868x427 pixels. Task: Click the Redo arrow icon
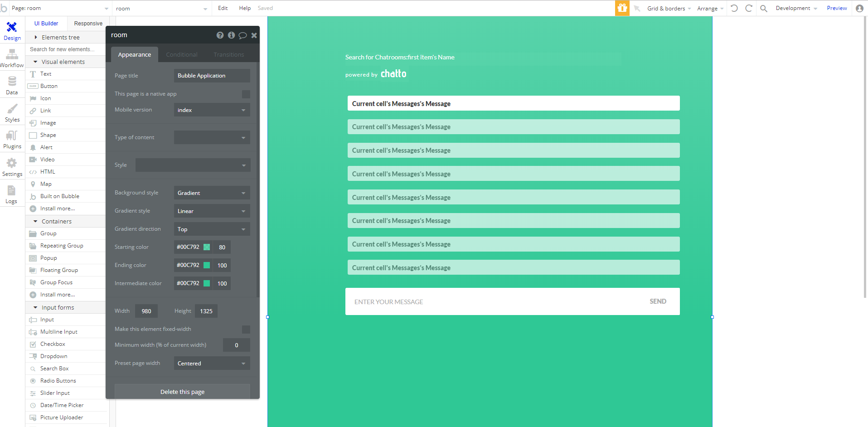(749, 8)
